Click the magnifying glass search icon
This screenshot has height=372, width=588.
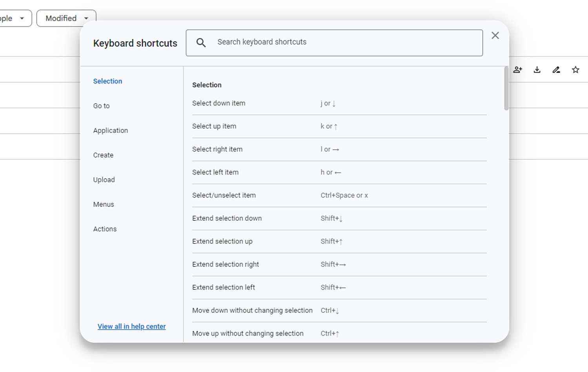pyautogui.click(x=201, y=42)
